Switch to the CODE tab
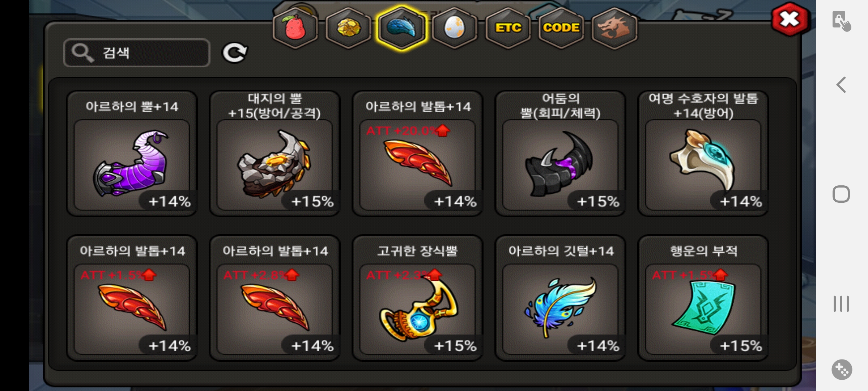This screenshot has width=868, height=391. tap(561, 28)
